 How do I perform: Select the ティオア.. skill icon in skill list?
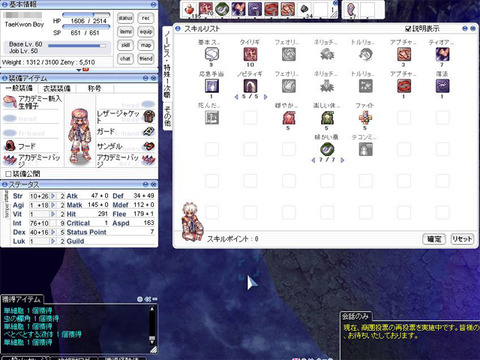(442, 54)
